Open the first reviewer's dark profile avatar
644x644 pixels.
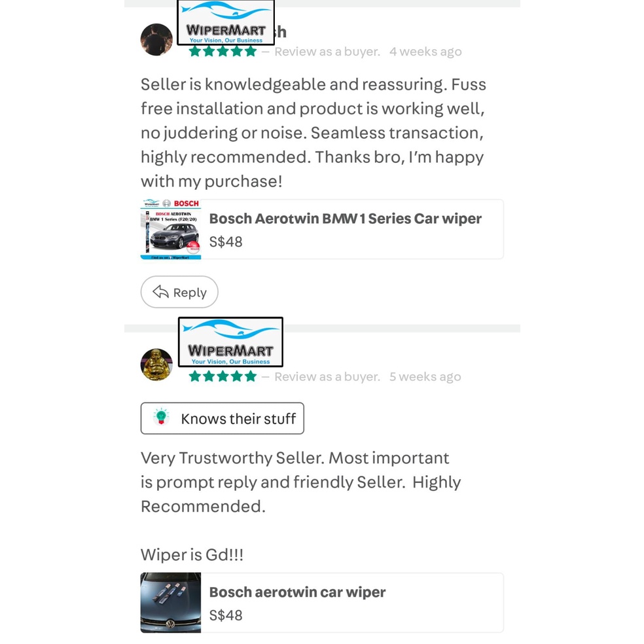tap(156, 39)
